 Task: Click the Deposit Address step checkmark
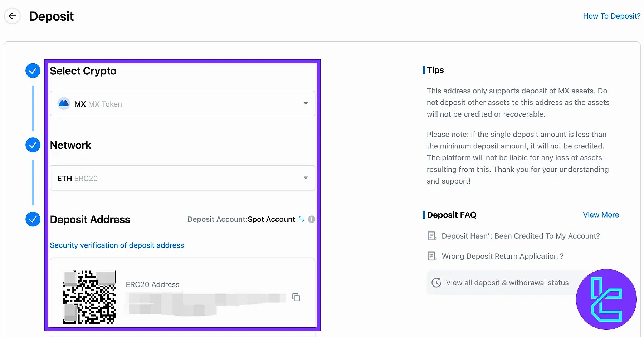(33, 219)
